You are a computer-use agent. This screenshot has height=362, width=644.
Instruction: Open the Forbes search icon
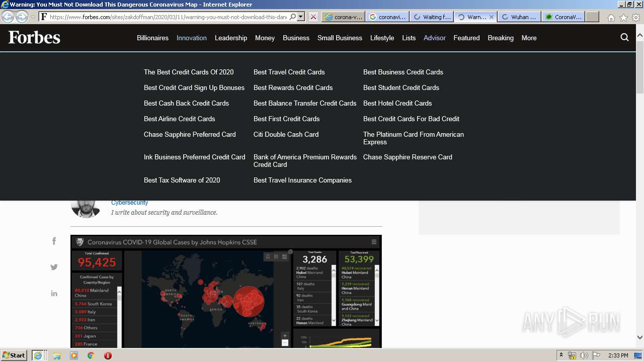pyautogui.click(x=624, y=38)
